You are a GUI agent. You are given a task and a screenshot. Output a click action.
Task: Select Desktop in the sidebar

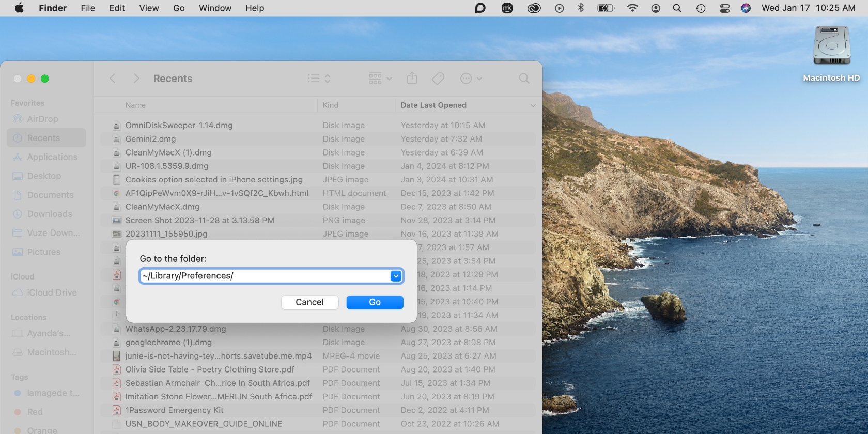(x=47, y=176)
